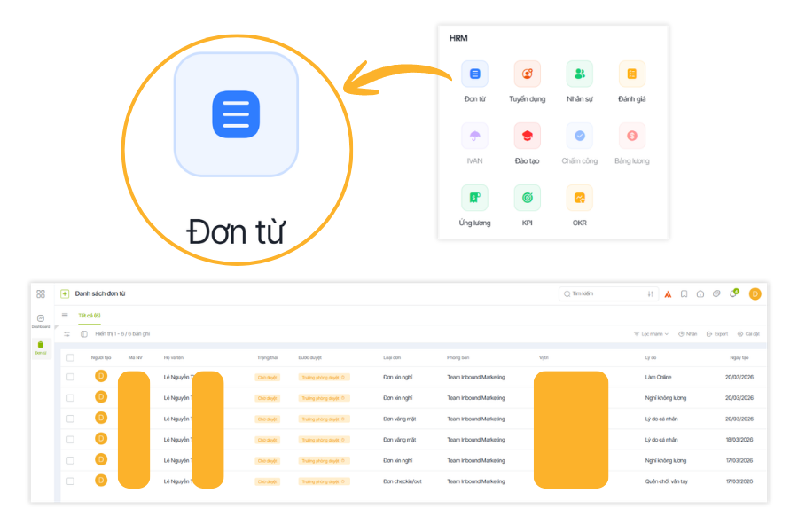Open the notification bell in the header
This screenshot has height=532, width=798.
(x=733, y=294)
